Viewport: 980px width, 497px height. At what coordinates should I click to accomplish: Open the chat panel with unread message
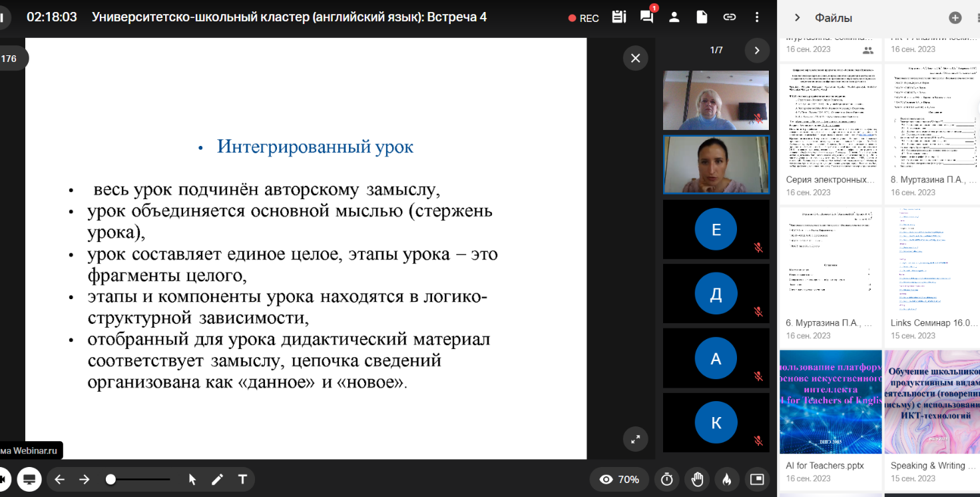coord(646,17)
